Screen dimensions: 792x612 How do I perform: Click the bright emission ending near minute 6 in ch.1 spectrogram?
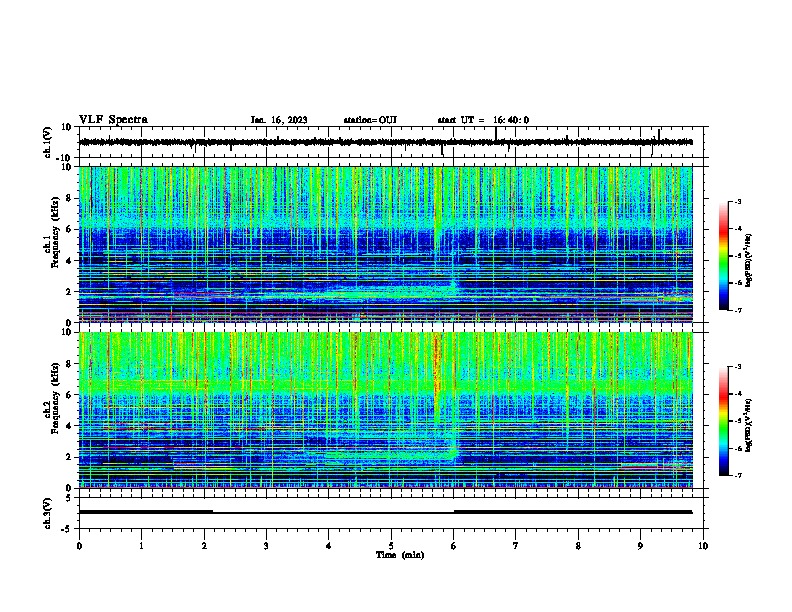point(453,286)
